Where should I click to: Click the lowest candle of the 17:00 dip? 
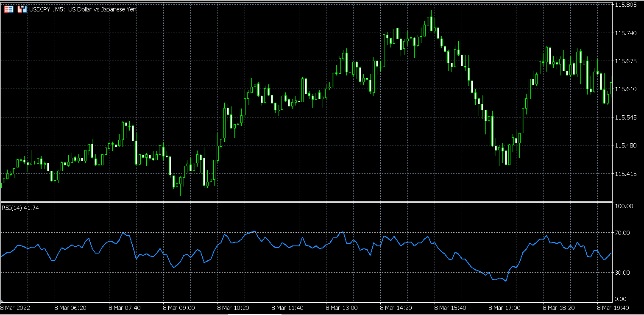pyautogui.click(x=506, y=157)
